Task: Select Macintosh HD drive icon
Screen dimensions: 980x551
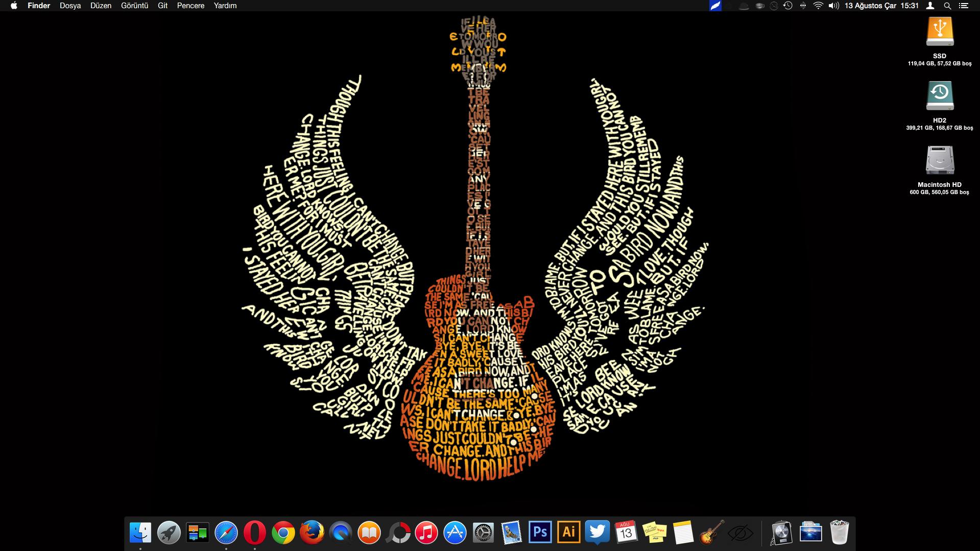Action: coord(940,160)
